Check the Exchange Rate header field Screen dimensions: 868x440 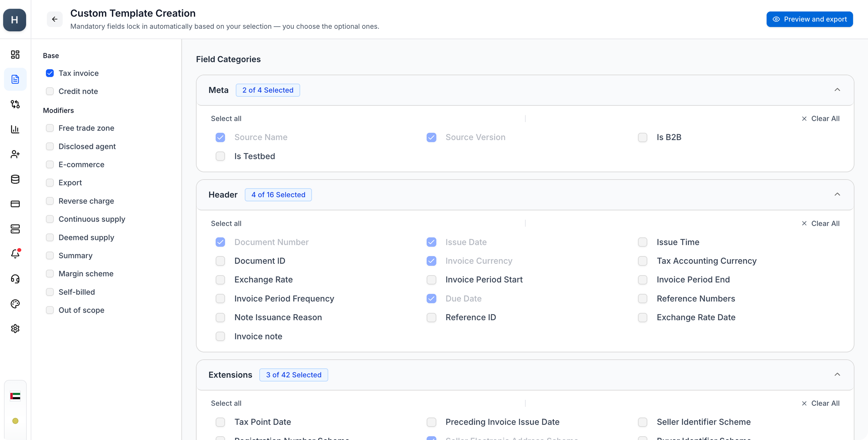click(x=220, y=280)
